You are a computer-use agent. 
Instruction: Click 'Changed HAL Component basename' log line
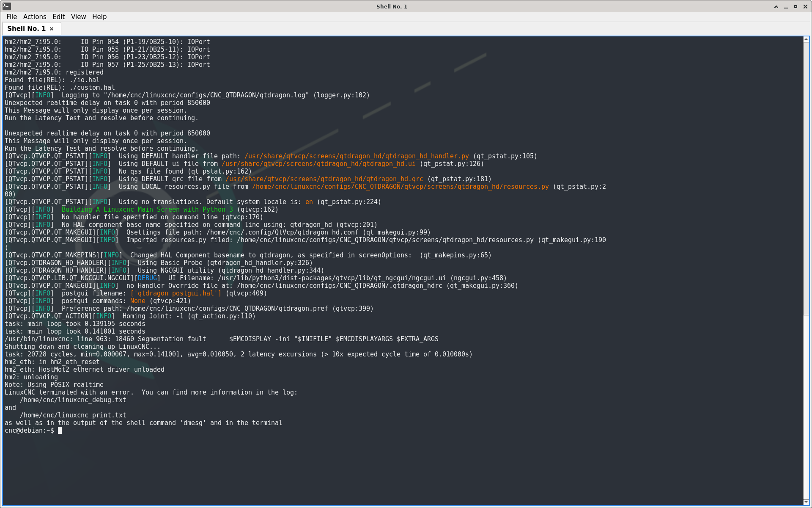[248, 255]
